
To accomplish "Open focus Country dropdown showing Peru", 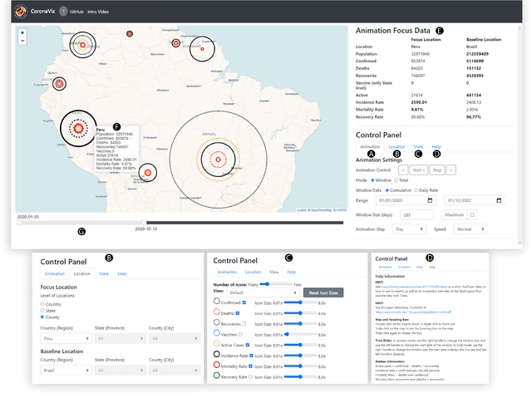I will 66,338.
